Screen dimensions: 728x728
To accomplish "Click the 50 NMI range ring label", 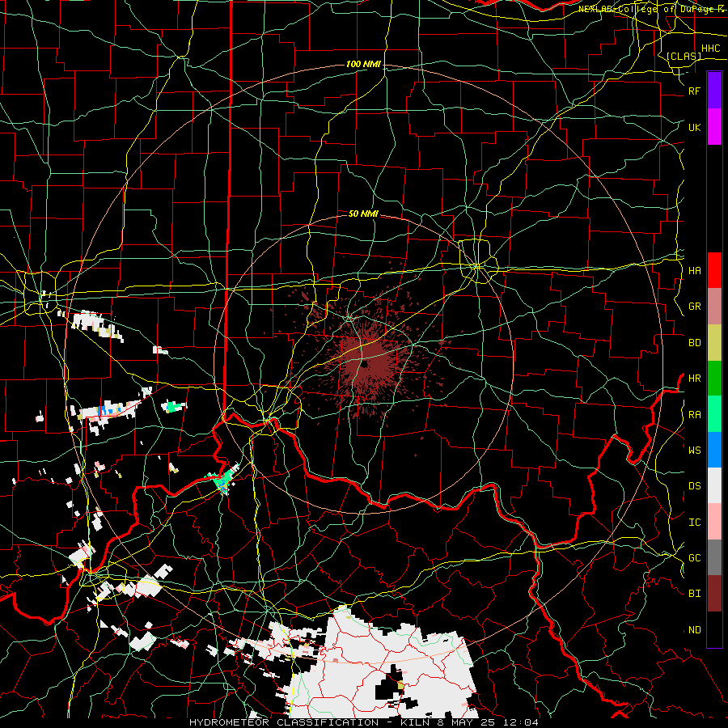I will 363,214.
